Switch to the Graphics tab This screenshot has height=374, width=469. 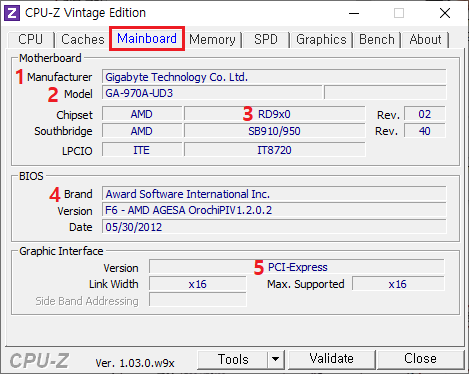(321, 40)
